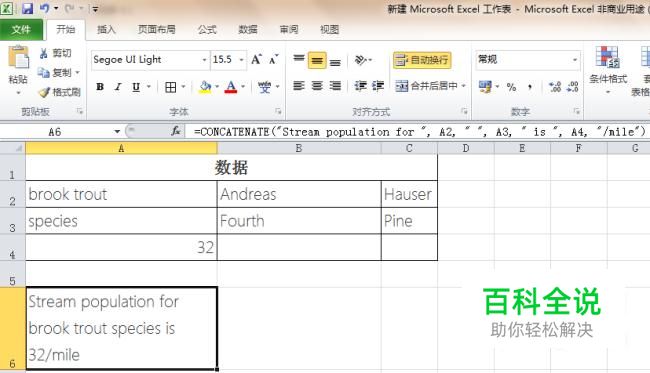Click decrease decimal places icon
The width and height of the screenshot is (650, 373).
(x=572, y=87)
